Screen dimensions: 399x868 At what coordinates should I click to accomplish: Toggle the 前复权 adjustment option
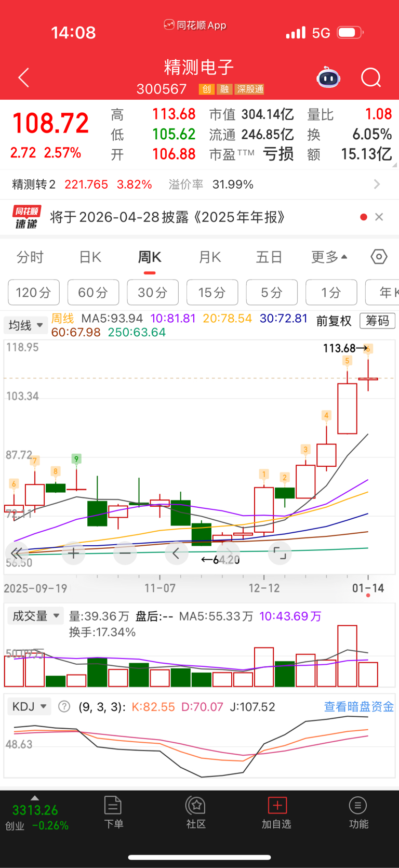click(x=334, y=321)
